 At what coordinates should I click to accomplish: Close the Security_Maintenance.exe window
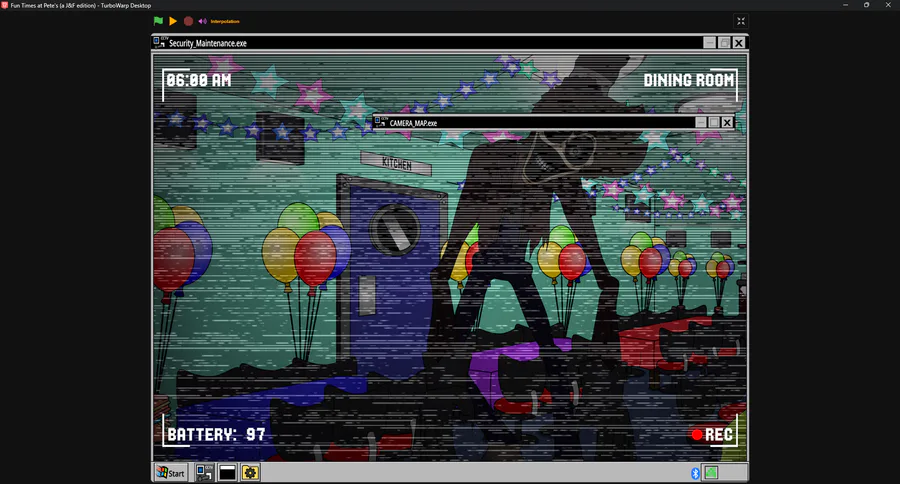point(739,43)
